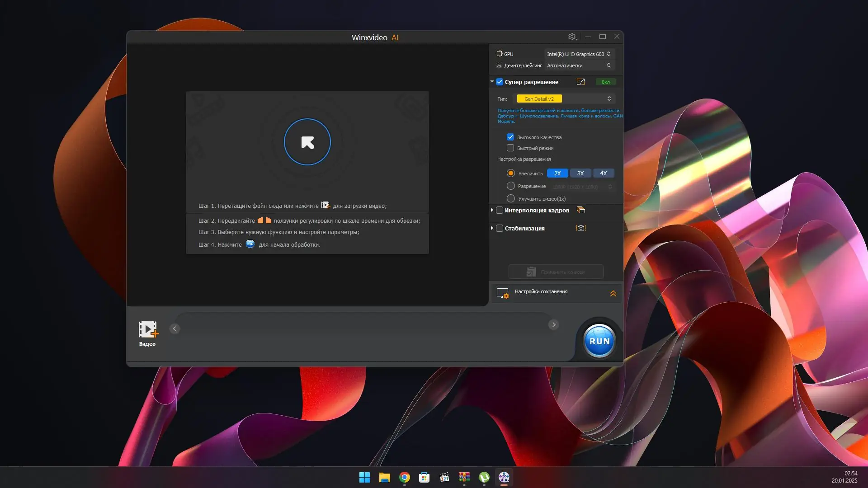The width and height of the screenshot is (868, 488).
Task: Click the add Видео icon
Action: (148, 330)
